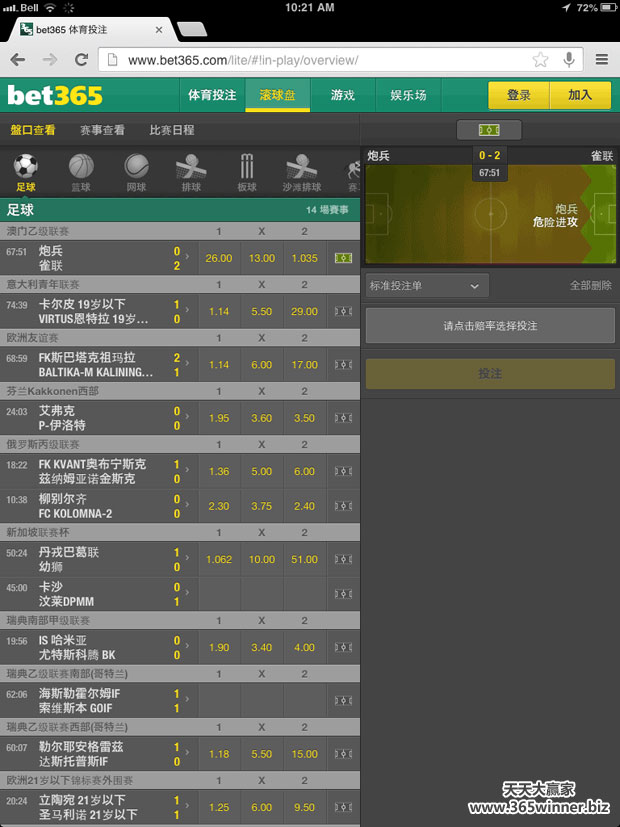Open pitch icon for 卡沙 match
The height and width of the screenshot is (827, 620).
(x=343, y=594)
